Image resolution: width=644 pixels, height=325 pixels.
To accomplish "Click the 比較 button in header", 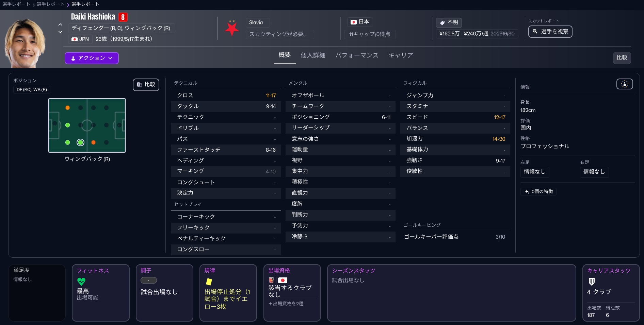I will point(622,58).
